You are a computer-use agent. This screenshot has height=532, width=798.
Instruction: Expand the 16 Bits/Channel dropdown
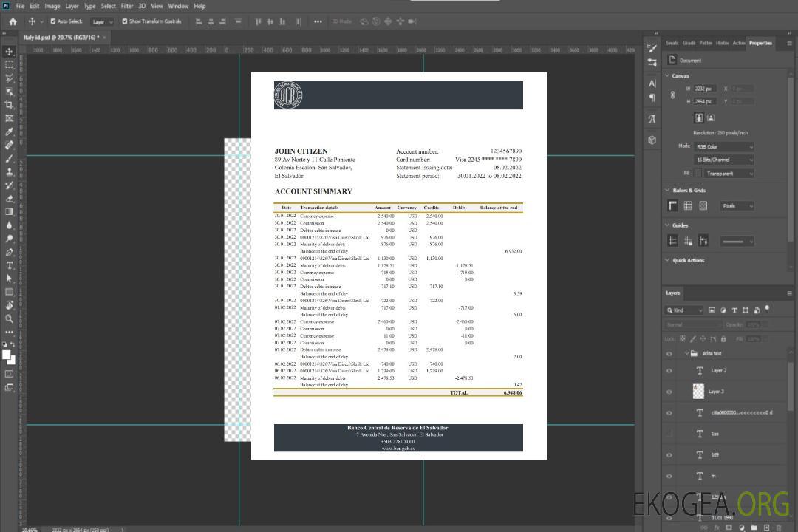tap(723, 160)
